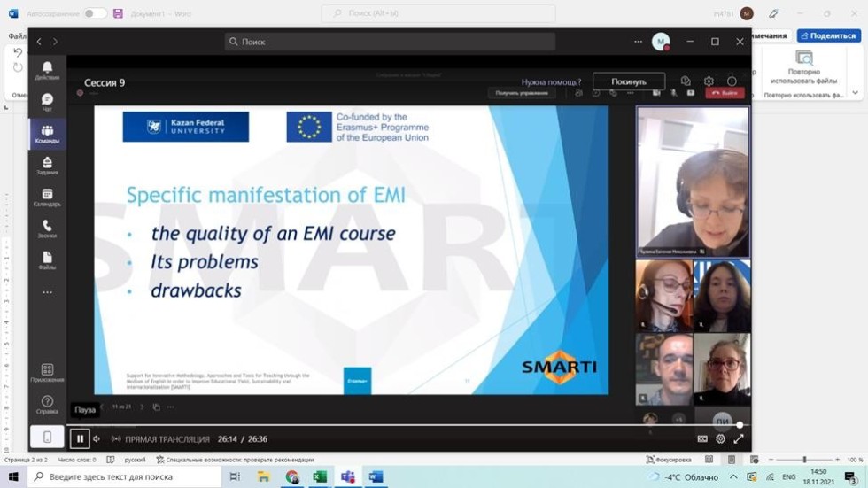Click the video progress bar slider

(407, 425)
